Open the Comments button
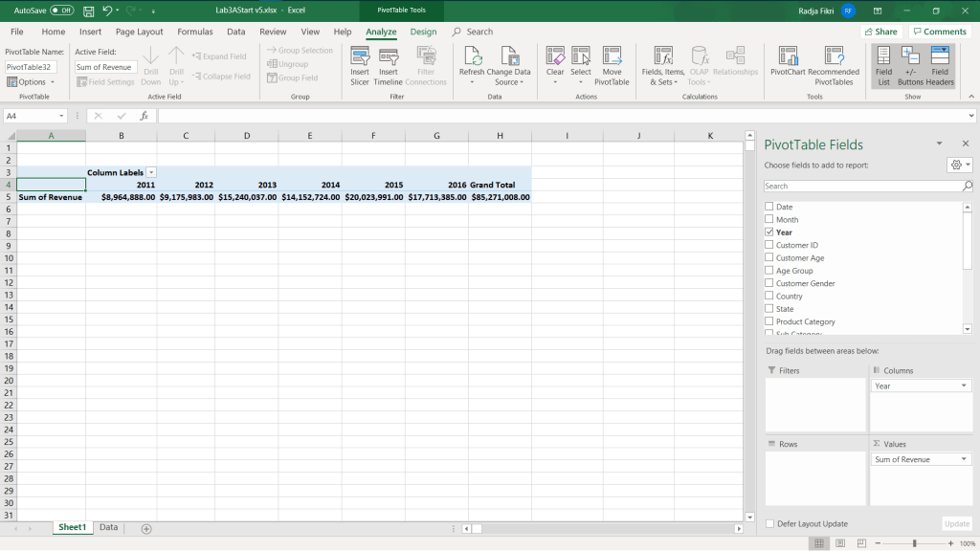 click(x=939, y=32)
